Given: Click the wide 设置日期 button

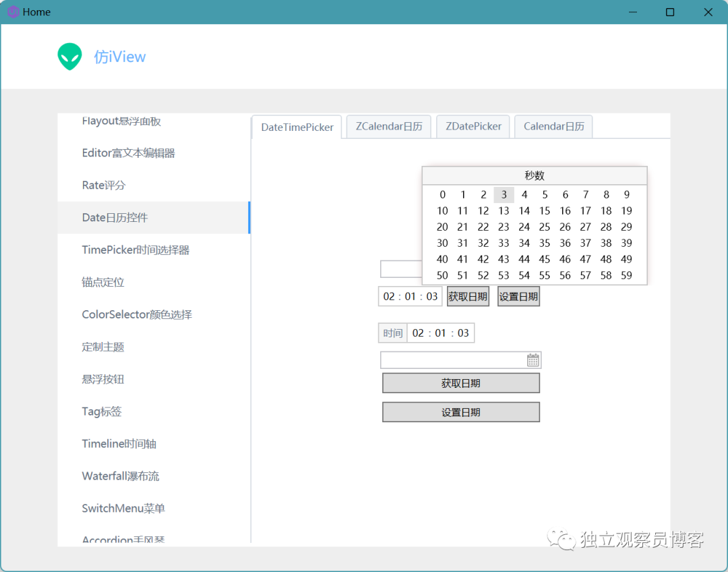Looking at the screenshot, I should tap(460, 412).
